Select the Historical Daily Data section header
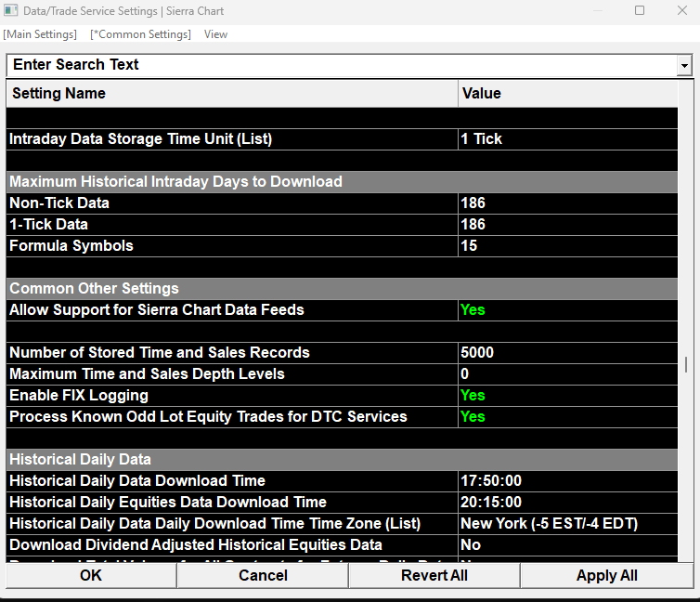The image size is (700, 602). [342, 460]
